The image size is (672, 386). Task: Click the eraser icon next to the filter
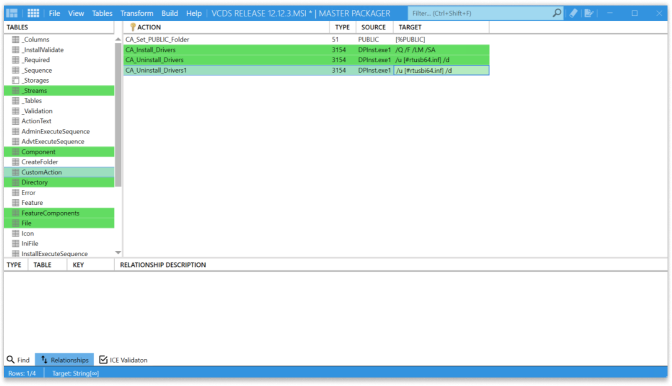point(573,13)
